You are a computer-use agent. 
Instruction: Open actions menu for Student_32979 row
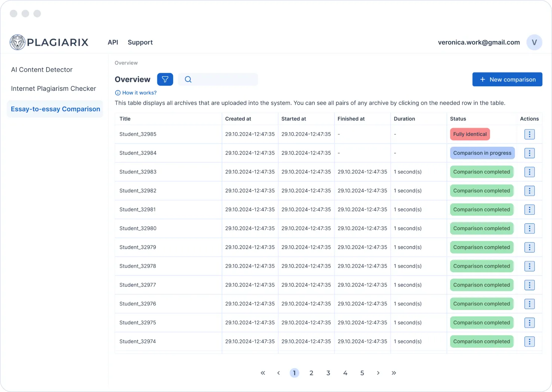coord(529,247)
